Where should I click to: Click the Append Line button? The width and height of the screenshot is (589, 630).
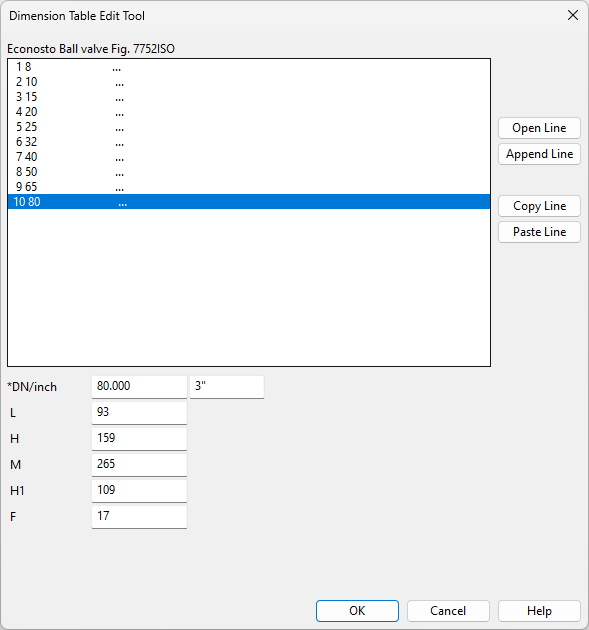point(539,154)
